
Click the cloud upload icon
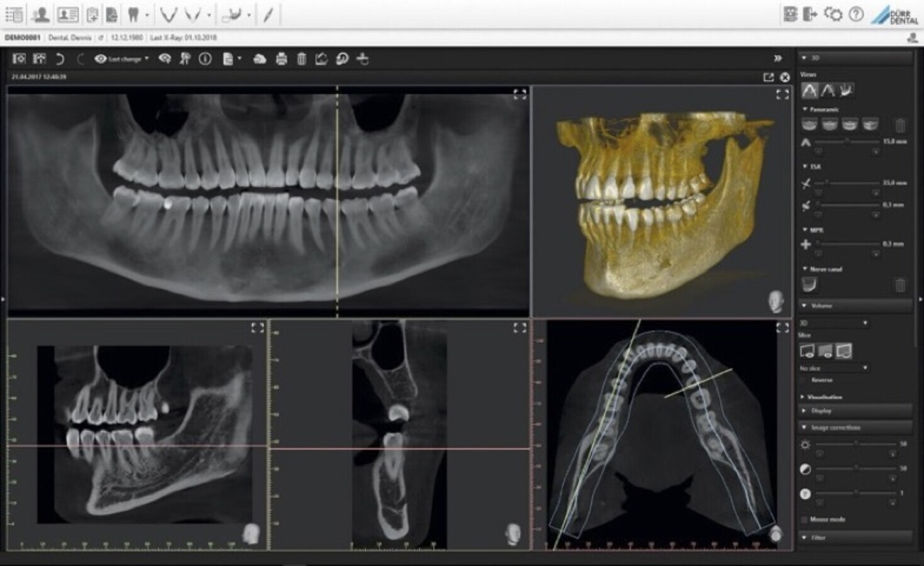tap(259, 59)
